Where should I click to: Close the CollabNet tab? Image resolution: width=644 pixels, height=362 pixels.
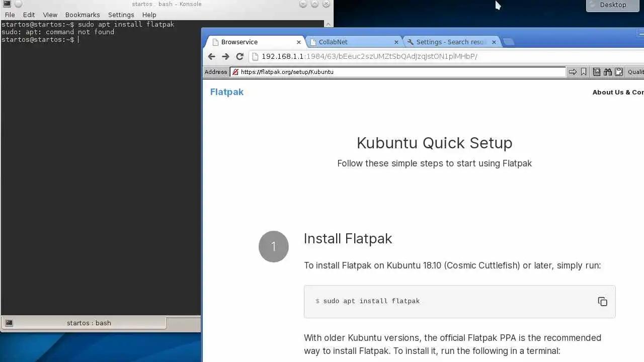396,42
